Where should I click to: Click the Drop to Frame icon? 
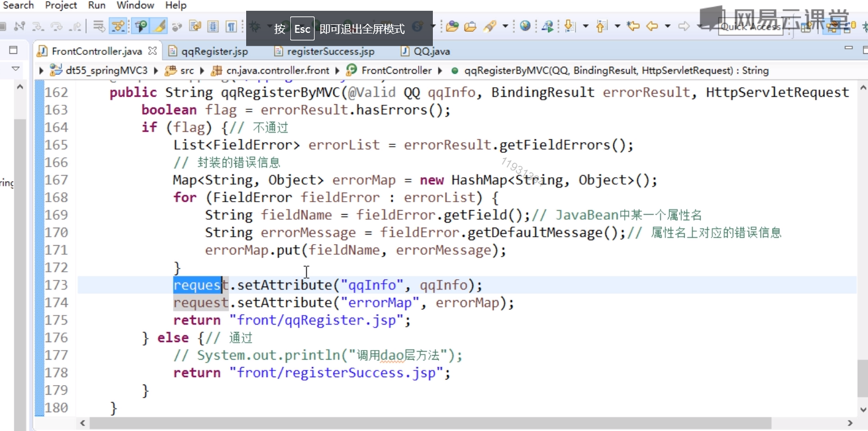tap(98, 26)
